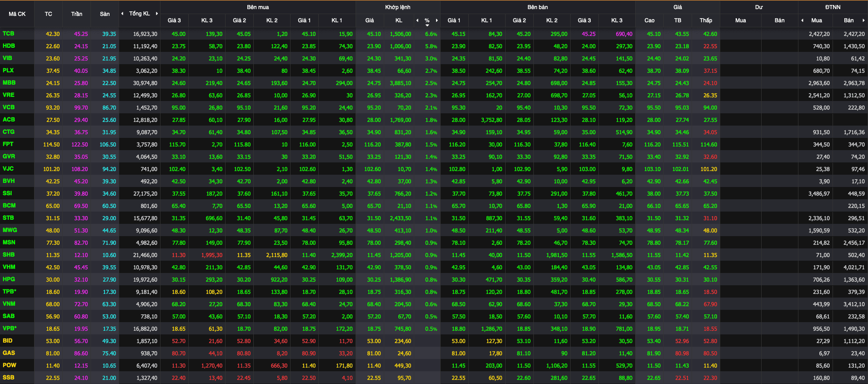Open the BCM stock symbol
The image size is (868, 384).
coord(9,206)
